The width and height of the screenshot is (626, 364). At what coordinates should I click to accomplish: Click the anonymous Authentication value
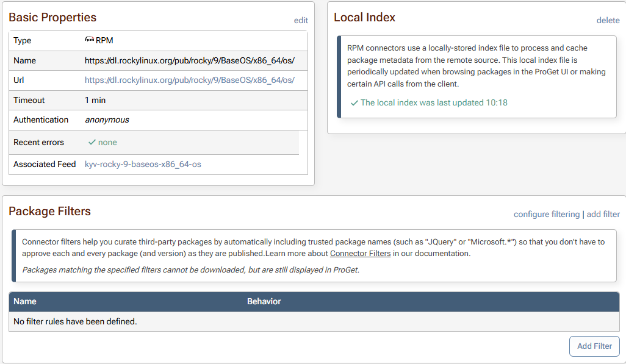pos(107,120)
